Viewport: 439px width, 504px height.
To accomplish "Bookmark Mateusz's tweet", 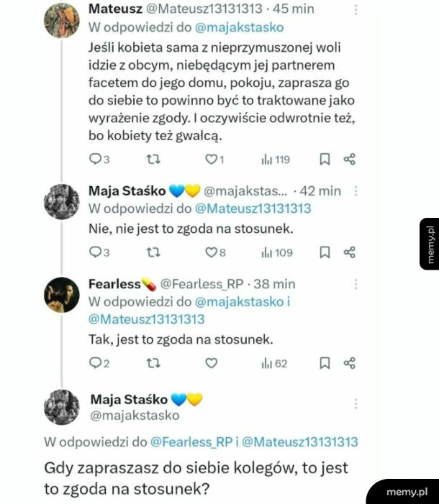I will (325, 159).
